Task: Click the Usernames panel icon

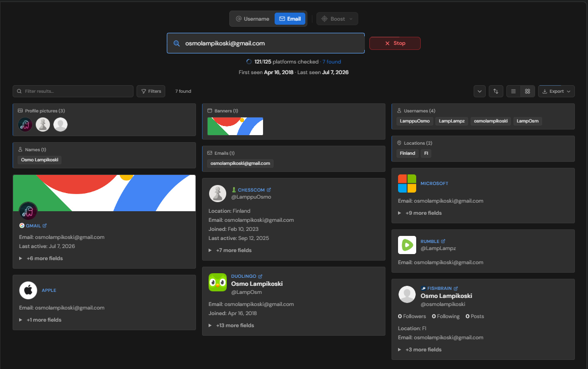Action: click(399, 110)
